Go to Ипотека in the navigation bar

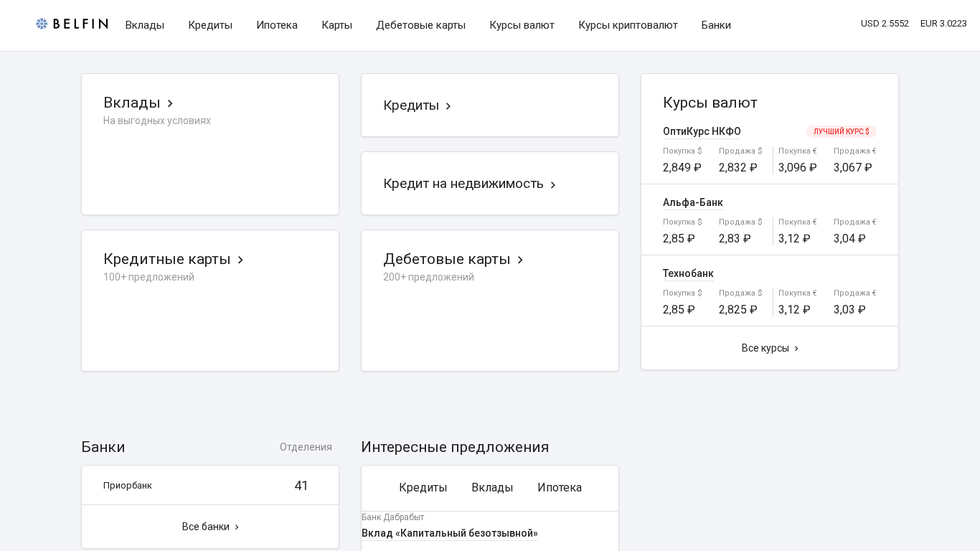click(277, 25)
